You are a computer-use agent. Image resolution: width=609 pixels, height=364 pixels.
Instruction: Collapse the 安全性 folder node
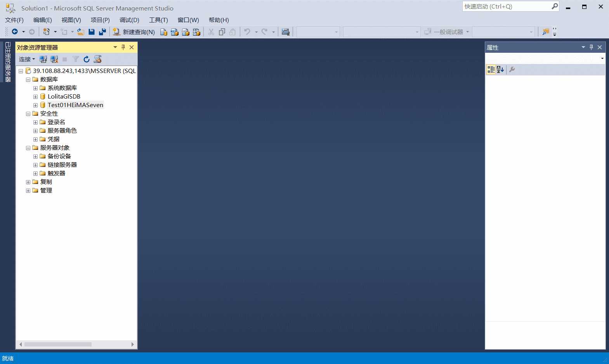pyautogui.click(x=28, y=114)
